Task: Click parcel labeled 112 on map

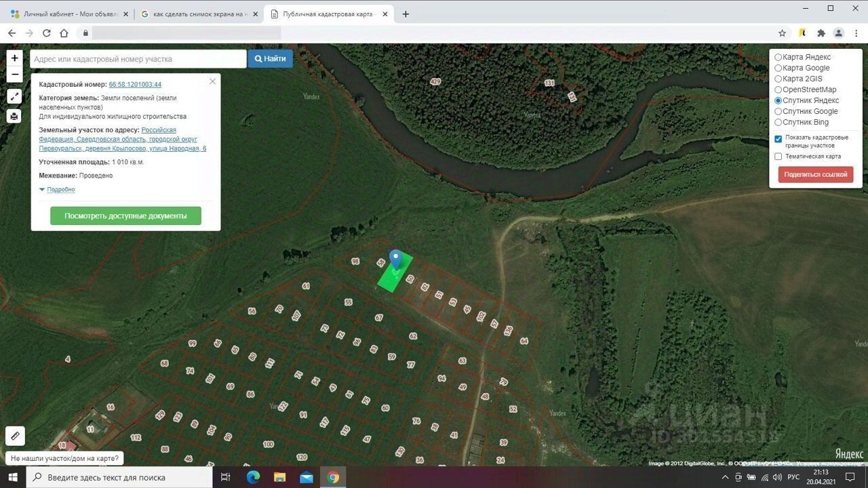Action: tap(136, 437)
